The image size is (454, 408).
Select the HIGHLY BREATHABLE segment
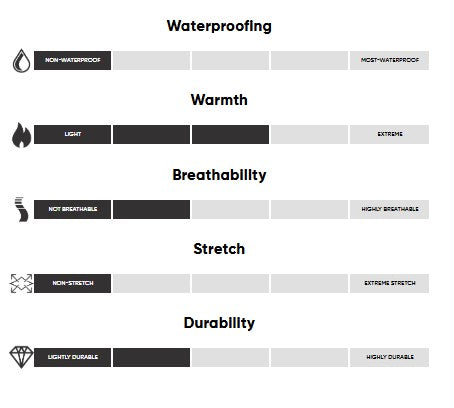pos(389,209)
